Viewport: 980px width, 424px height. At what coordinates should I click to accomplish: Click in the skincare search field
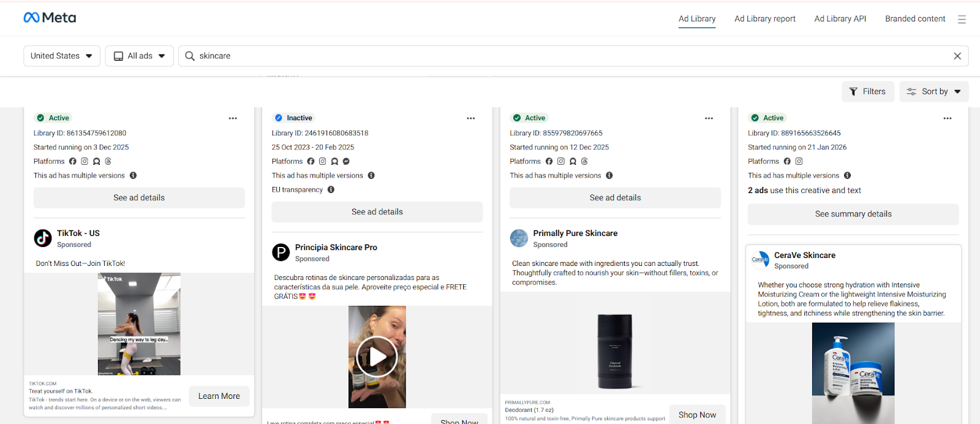tap(573, 56)
